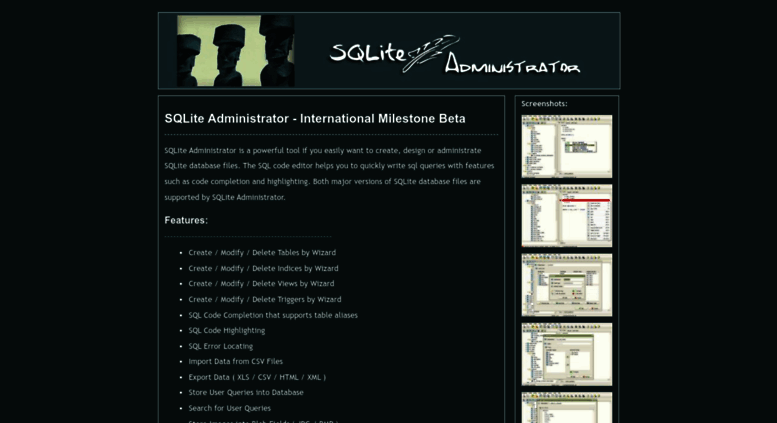The image size is (777, 423).
Task: Click the 'SQL Code Highlighting' list item
Action: point(226,330)
